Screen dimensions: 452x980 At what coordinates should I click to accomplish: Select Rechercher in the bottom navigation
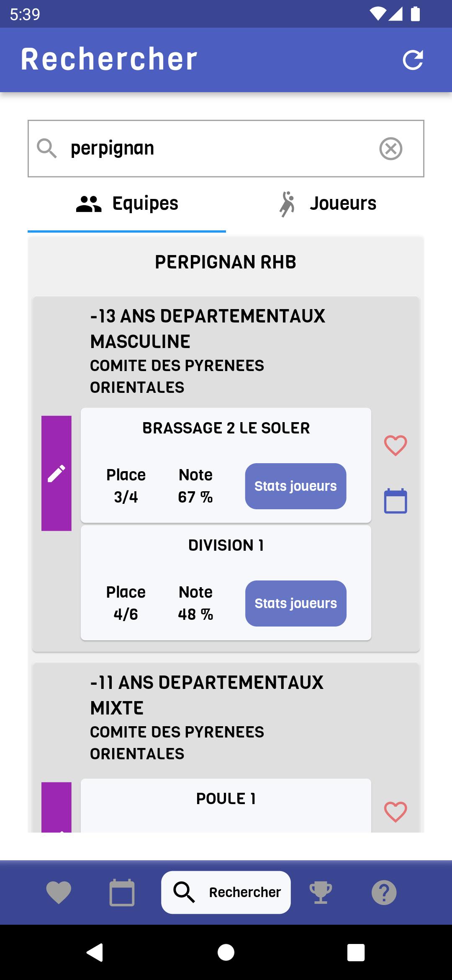(226, 892)
